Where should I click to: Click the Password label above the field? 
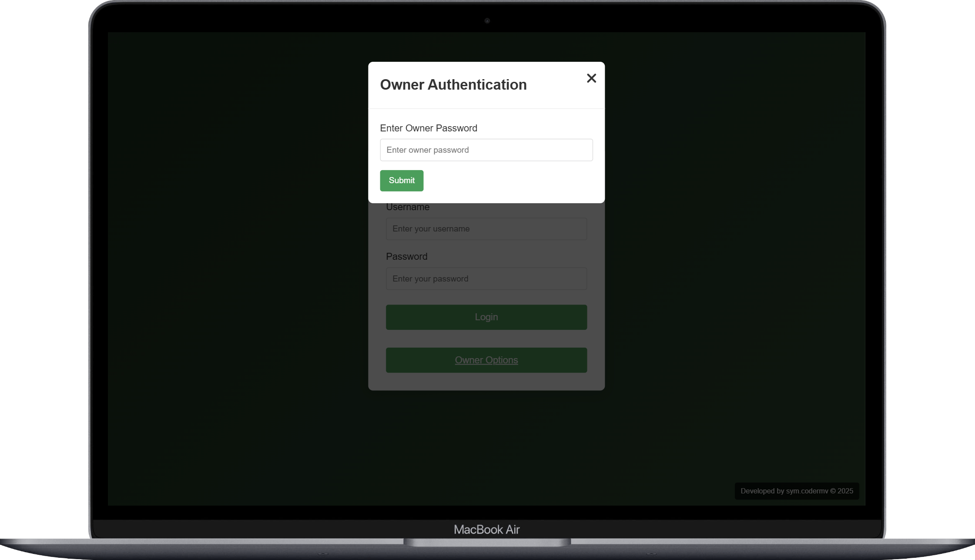[406, 257]
